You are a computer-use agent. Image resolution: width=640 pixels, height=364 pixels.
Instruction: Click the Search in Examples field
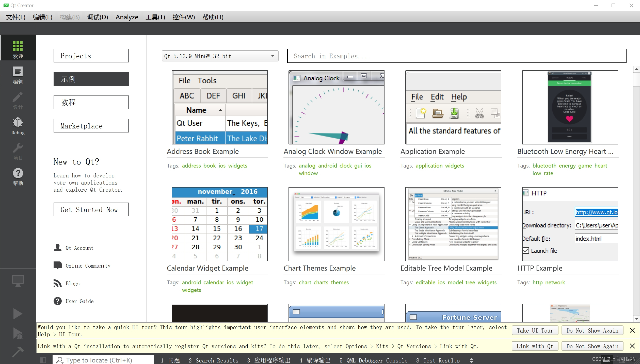[x=457, y=56]
